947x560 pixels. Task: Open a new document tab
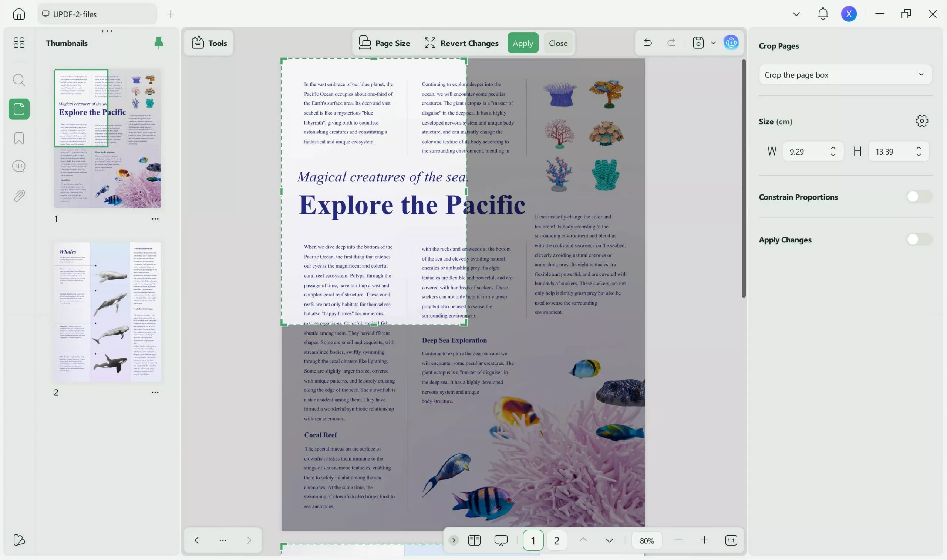tap(171, 14)
